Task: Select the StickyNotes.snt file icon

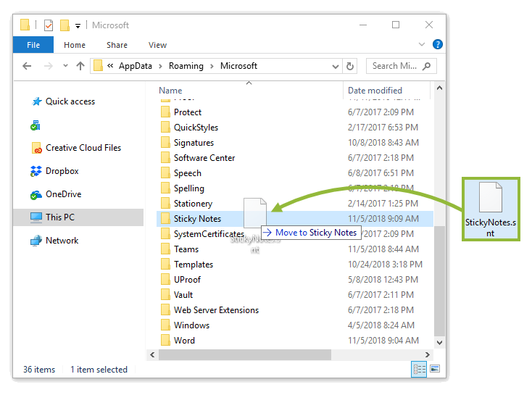Action: click(491, 197)
